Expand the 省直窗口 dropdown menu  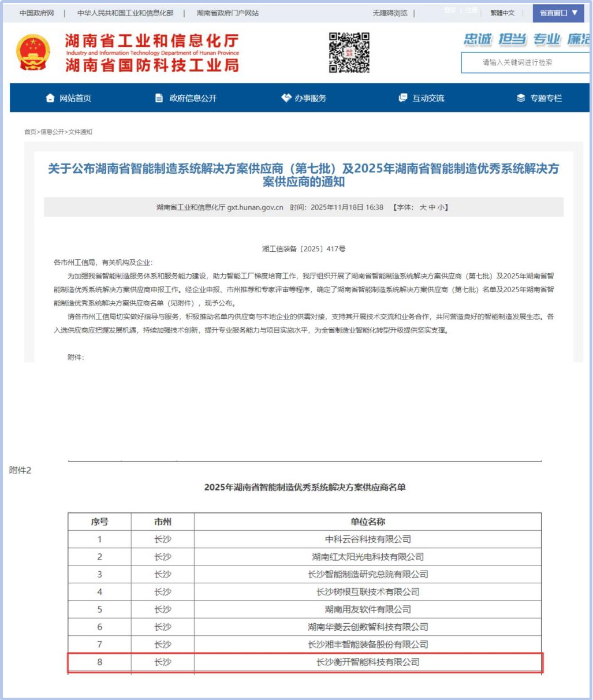(558, 13)
